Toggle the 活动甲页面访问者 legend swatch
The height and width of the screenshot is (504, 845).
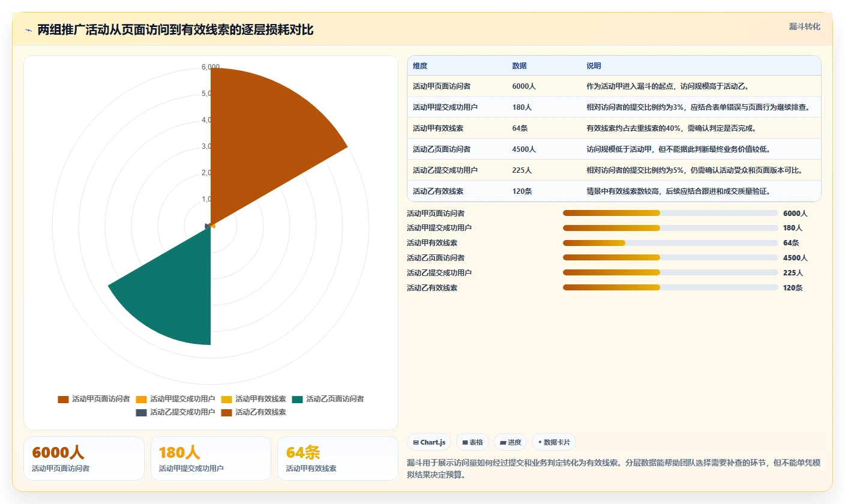pos(63,399)
